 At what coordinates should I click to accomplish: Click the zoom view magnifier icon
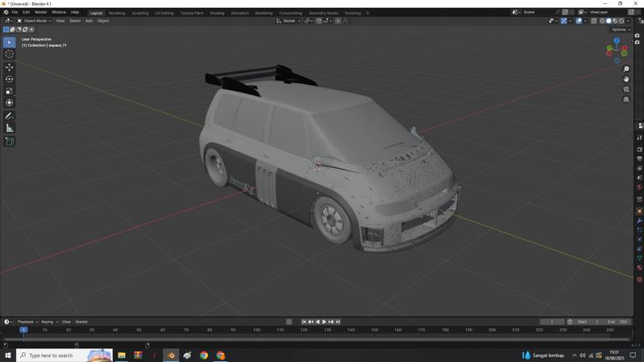point(626,69)
